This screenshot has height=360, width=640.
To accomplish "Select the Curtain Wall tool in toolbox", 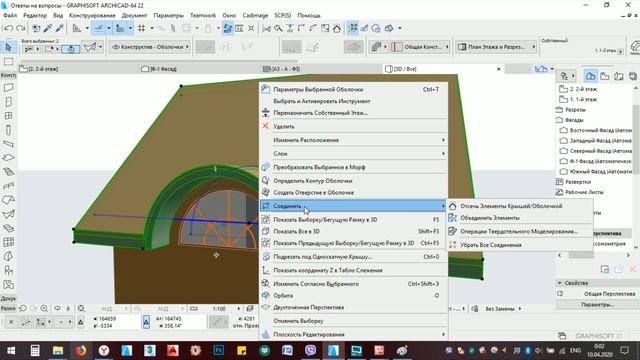I will (x=8, y=242).
